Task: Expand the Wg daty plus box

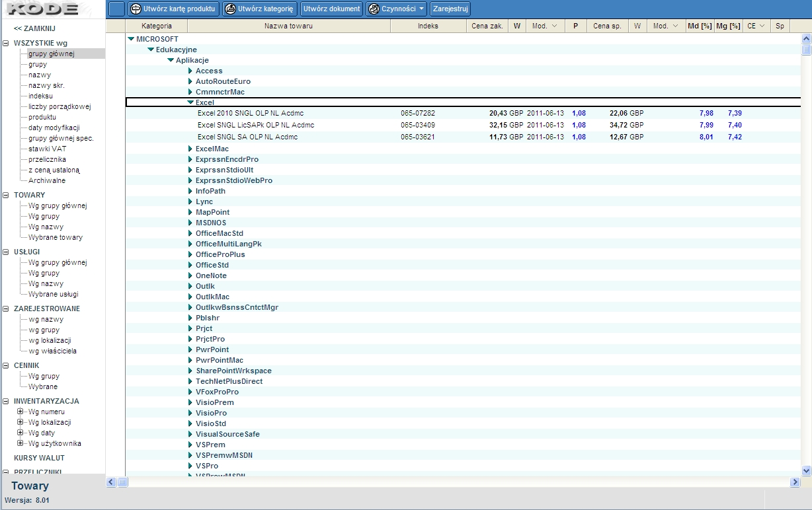Action: tap(20, 433)
